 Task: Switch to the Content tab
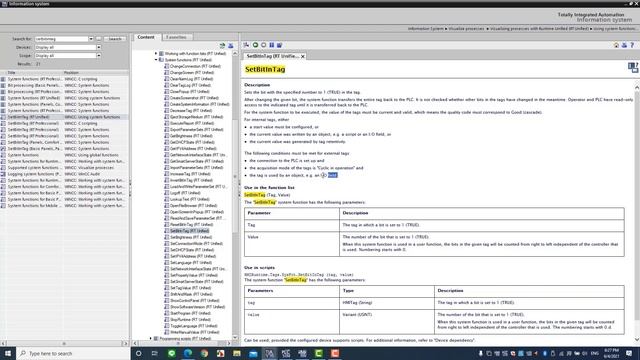click(x=146, y=37)
